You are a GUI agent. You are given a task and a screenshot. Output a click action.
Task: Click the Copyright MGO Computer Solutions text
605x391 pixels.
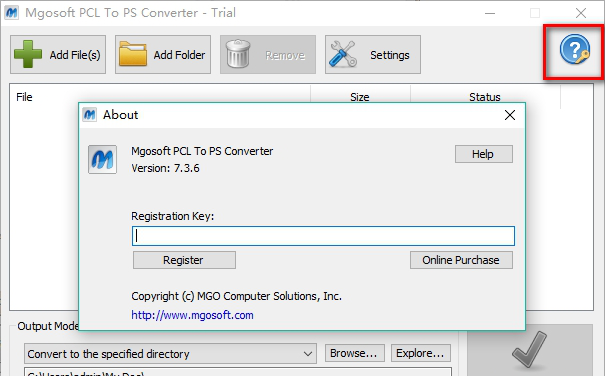coord(237,296)
